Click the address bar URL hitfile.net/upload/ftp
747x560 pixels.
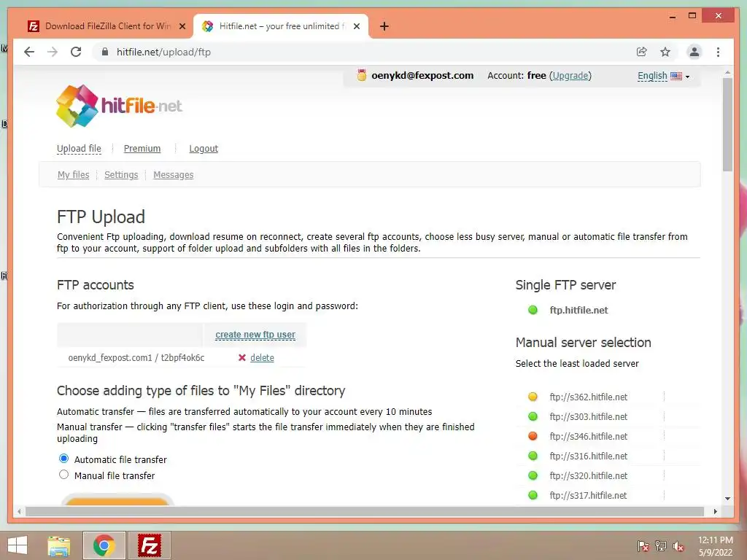[163, 52]
